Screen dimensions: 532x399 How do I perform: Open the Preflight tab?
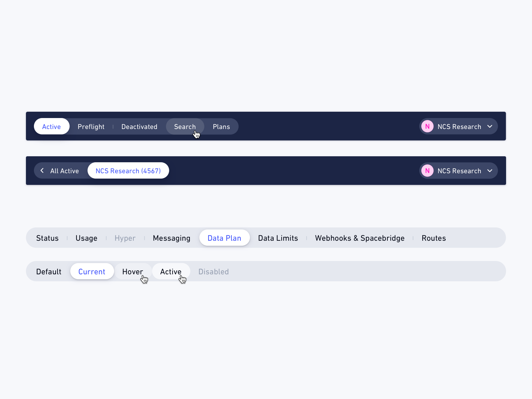click(x=91, y=127)
